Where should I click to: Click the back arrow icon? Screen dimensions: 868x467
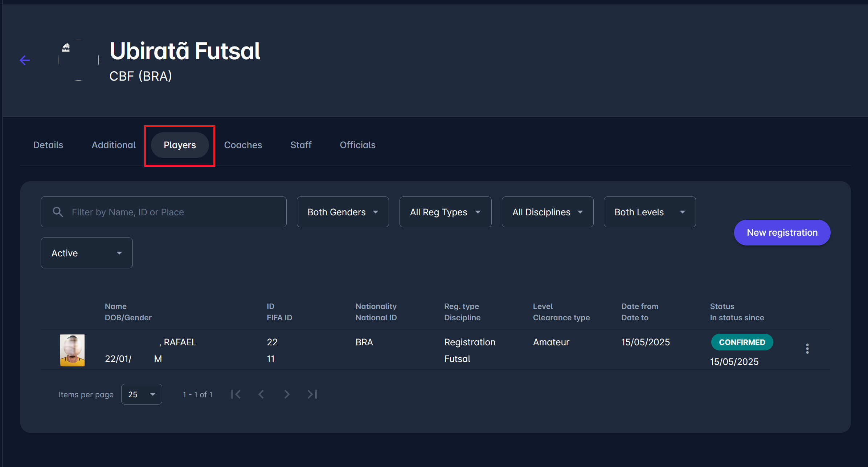[25, 60]
